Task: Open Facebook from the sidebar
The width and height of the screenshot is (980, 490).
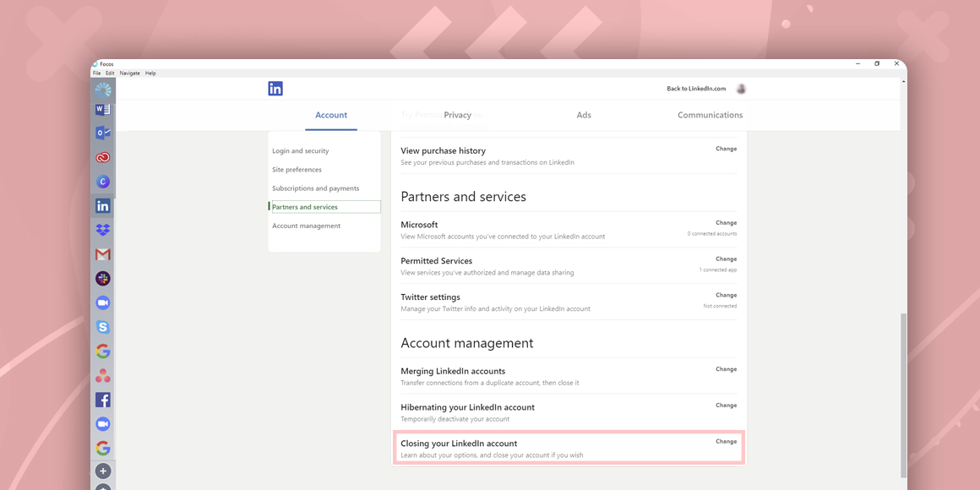Action: [x=103, y=400]
